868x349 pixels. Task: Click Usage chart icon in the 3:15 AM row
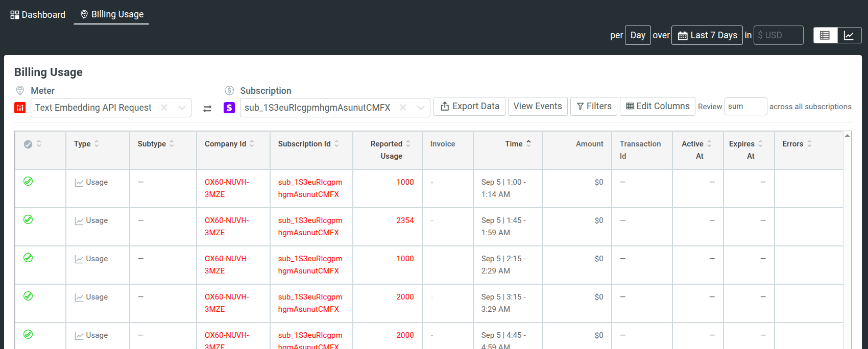click(x=79, y=297)
